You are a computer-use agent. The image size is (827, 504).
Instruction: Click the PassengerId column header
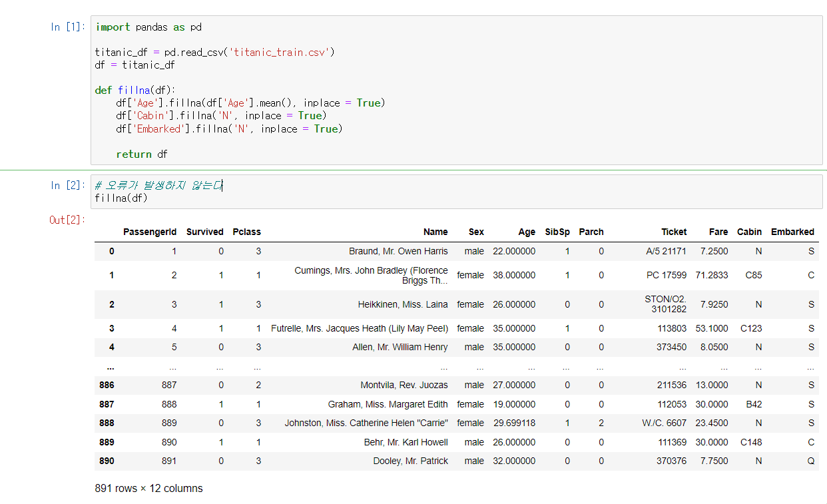pyautogui.click(x=150, y=232)
